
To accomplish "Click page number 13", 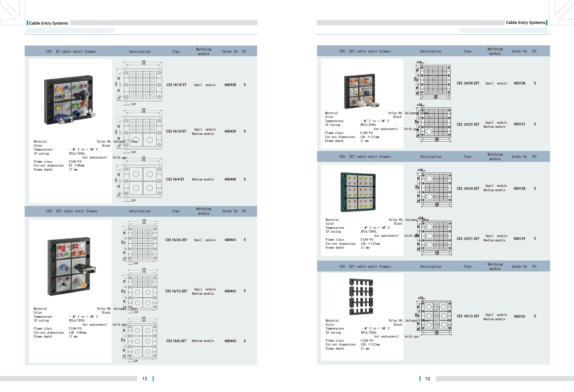I will point(427,379).
